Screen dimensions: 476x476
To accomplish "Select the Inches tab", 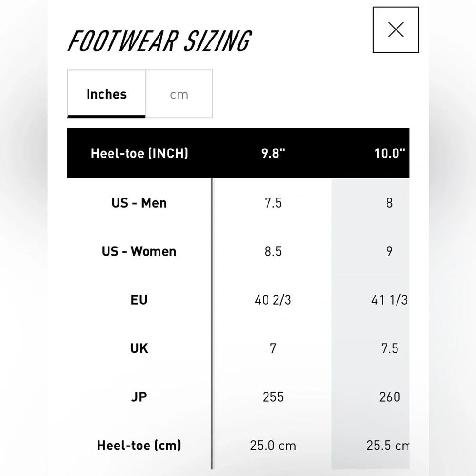I will coord(106,94).
